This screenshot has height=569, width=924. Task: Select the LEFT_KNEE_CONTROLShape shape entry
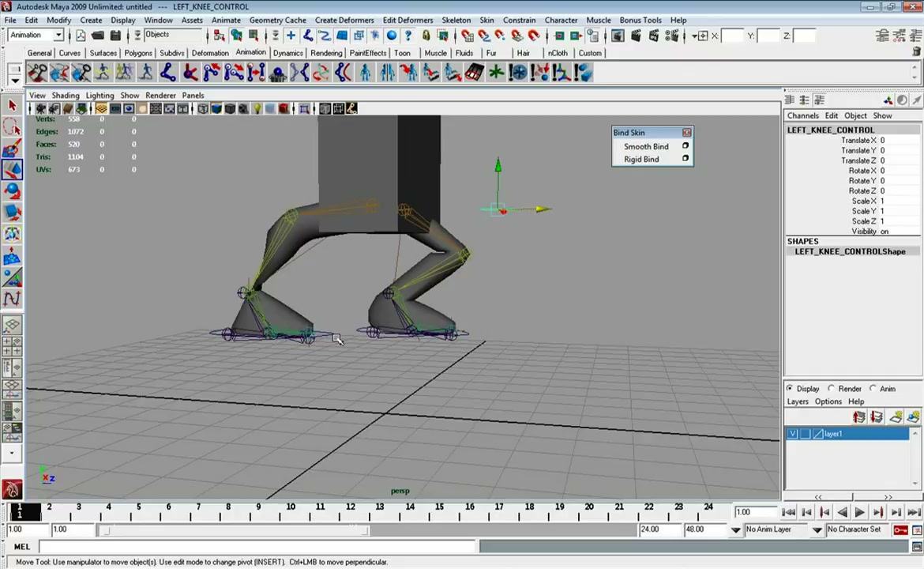[849, 251]
